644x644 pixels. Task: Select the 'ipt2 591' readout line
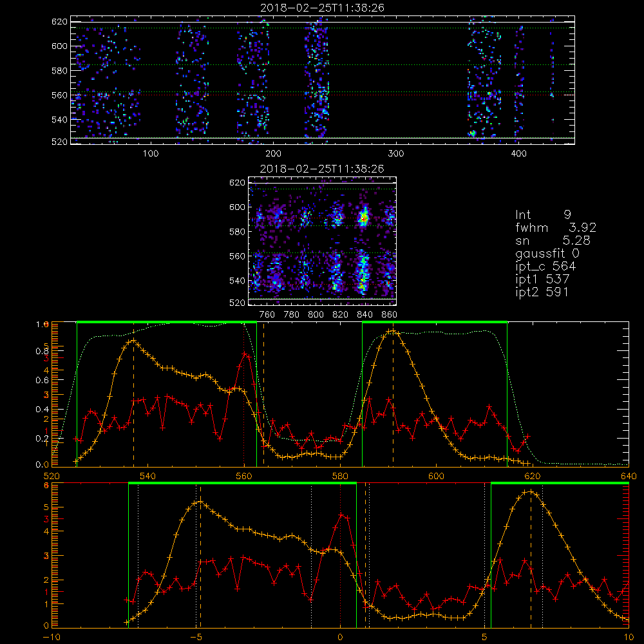pyautogui.click(x=542, y=292)
